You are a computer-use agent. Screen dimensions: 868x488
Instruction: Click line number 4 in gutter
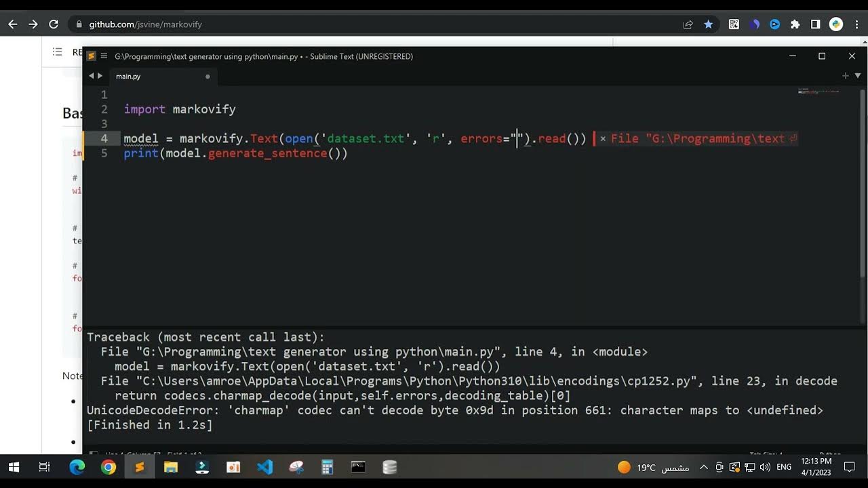[104, 138]
